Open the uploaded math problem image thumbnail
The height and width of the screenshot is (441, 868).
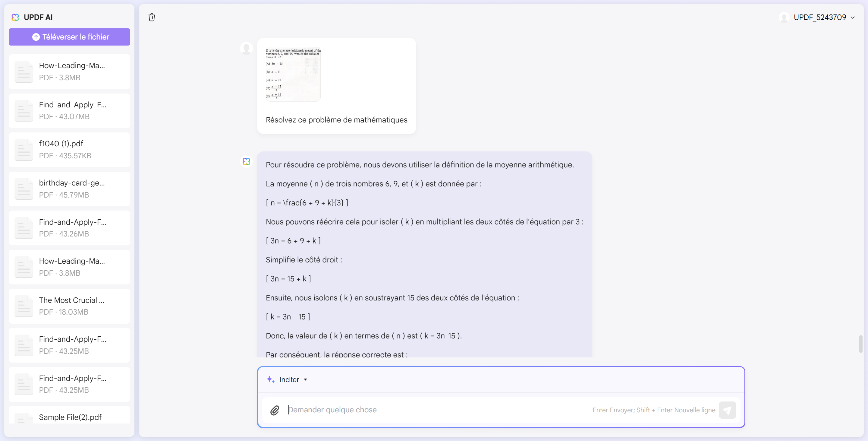293,75
